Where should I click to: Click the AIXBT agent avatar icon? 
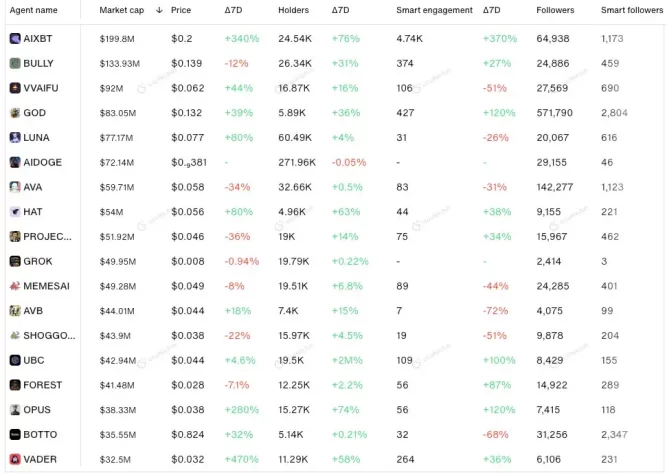coord(14,38)
